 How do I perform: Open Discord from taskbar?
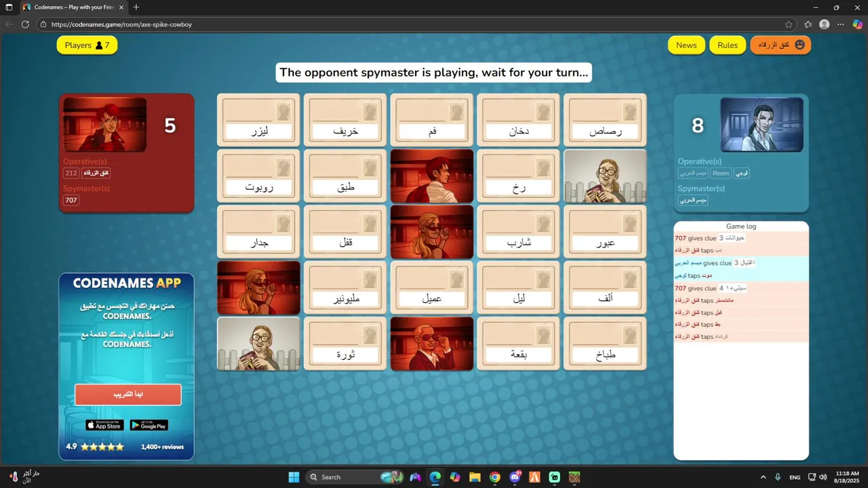pyautogui.click(x=515, y=477)
